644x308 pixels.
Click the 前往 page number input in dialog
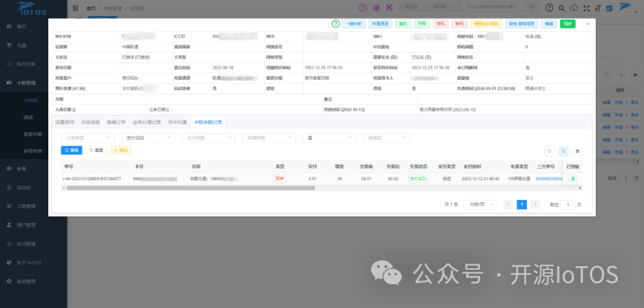coord(568,204)
